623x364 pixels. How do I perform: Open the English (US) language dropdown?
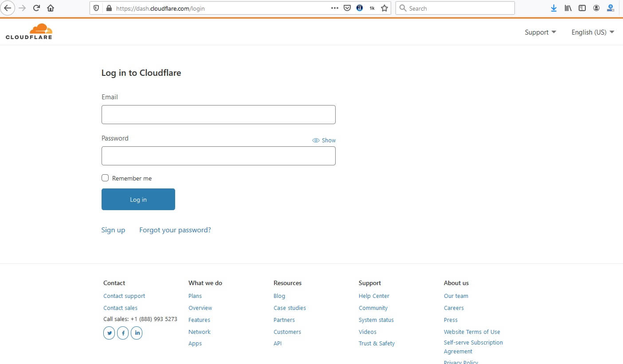(x=593, y=32)
